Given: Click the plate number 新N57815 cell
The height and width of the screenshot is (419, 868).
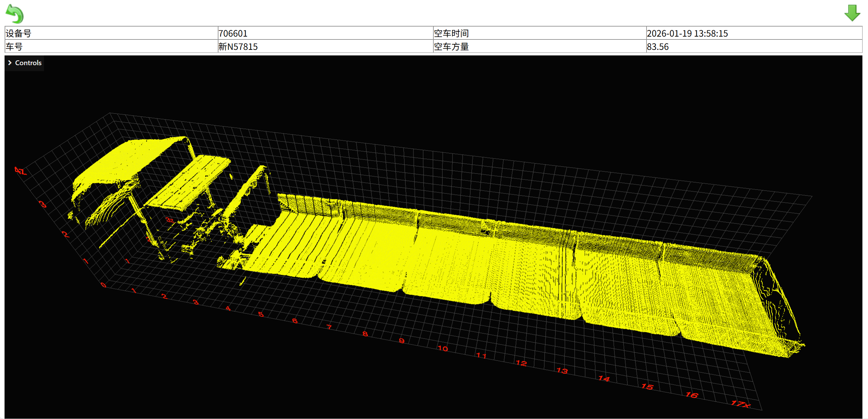Looking at the screenshot, I should (238, 47).
